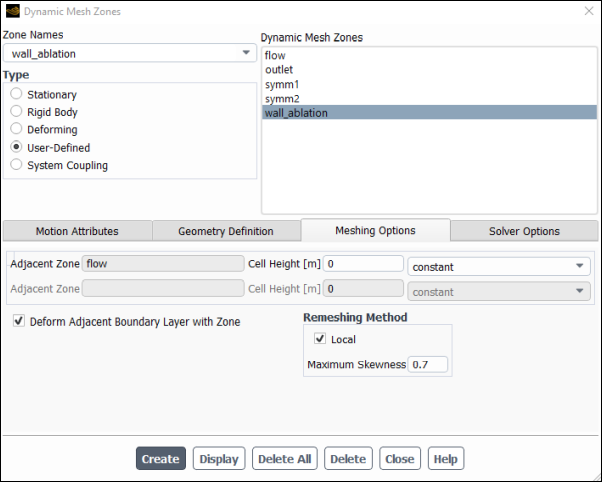Click the Delete All button
Image resolution: width=602 pixels, height=482 pixels.
coord(284,458)
